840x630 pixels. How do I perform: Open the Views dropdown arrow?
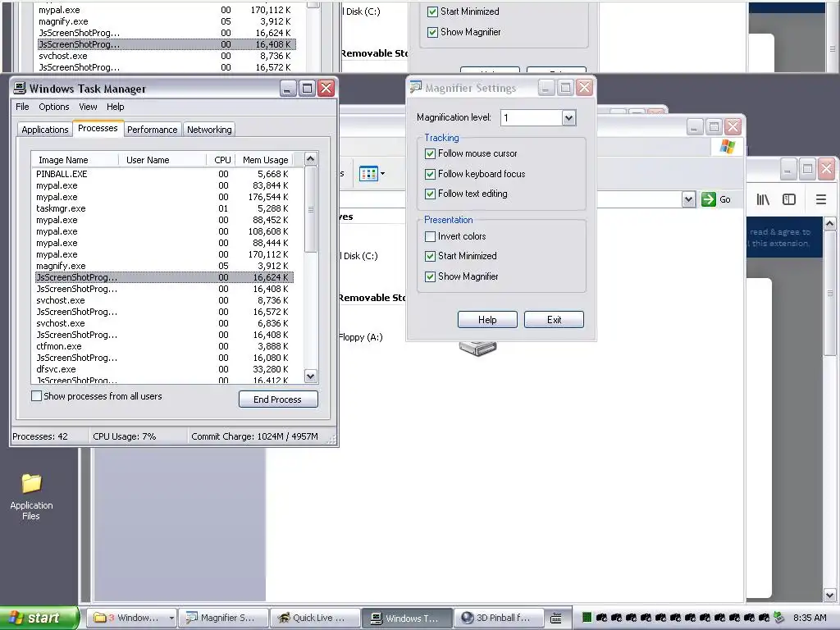382,174
